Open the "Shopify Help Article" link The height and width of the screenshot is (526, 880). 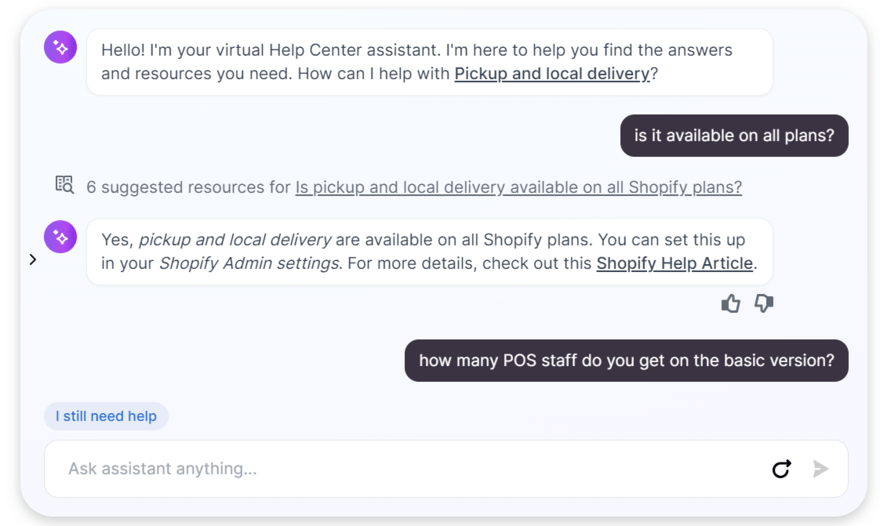coord(674,264)
